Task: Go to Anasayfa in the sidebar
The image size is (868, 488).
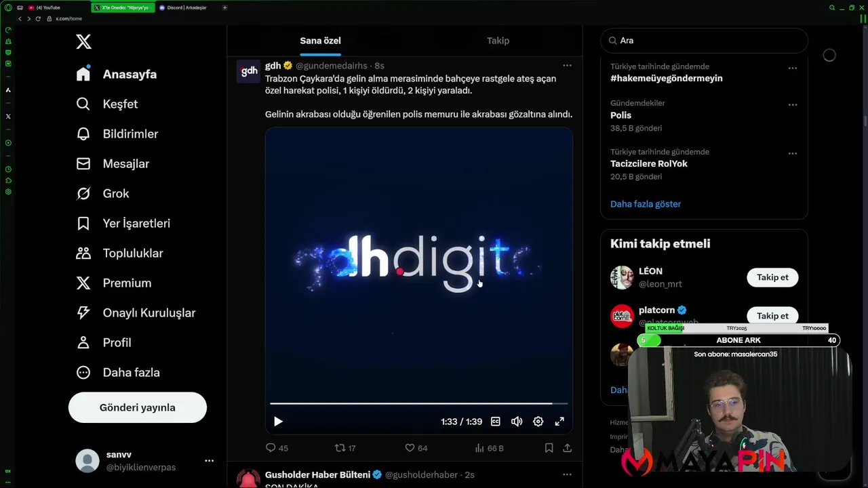Action: pos(117,74)
